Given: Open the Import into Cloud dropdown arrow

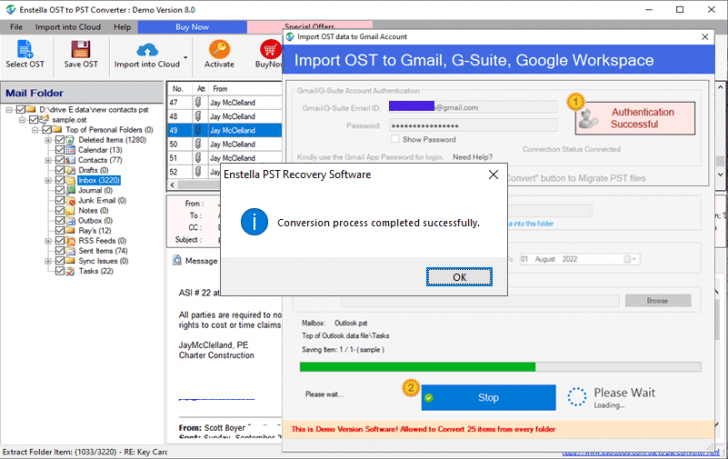Looking at the screenshot, I should [186, 58].
